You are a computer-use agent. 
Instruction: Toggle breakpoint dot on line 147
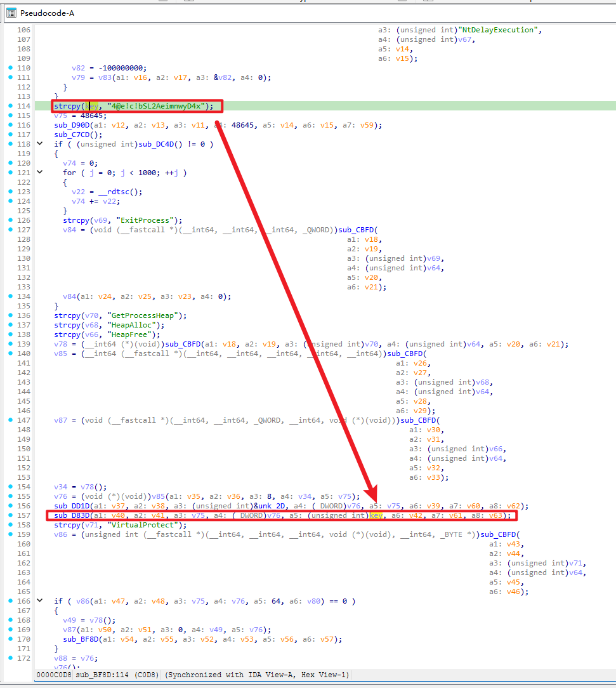(x=11, y=420)
